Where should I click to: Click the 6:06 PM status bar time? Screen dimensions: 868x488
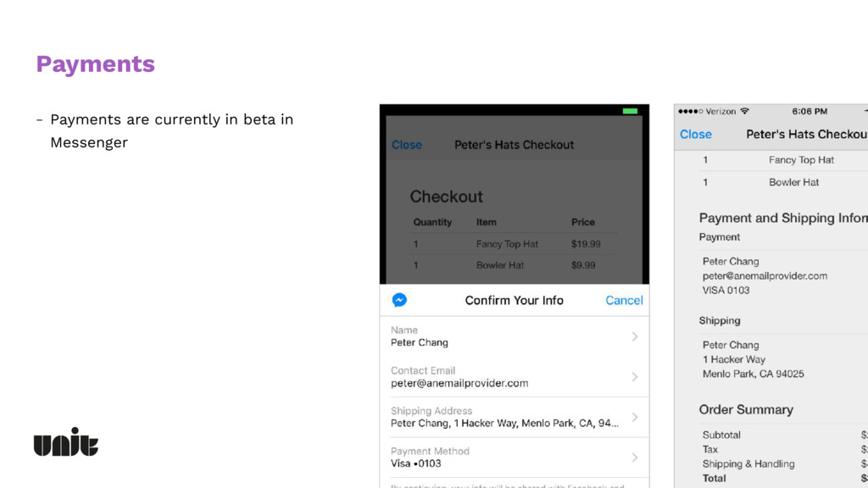pyautogui.click(x=810, y=111)
